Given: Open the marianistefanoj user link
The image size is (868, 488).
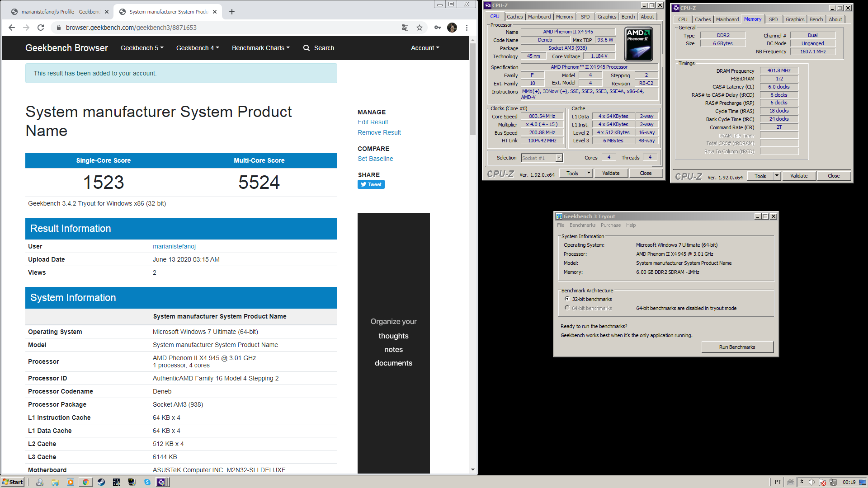Looking at the screenshot, I should pyautogui.click(x=174, y=246).
